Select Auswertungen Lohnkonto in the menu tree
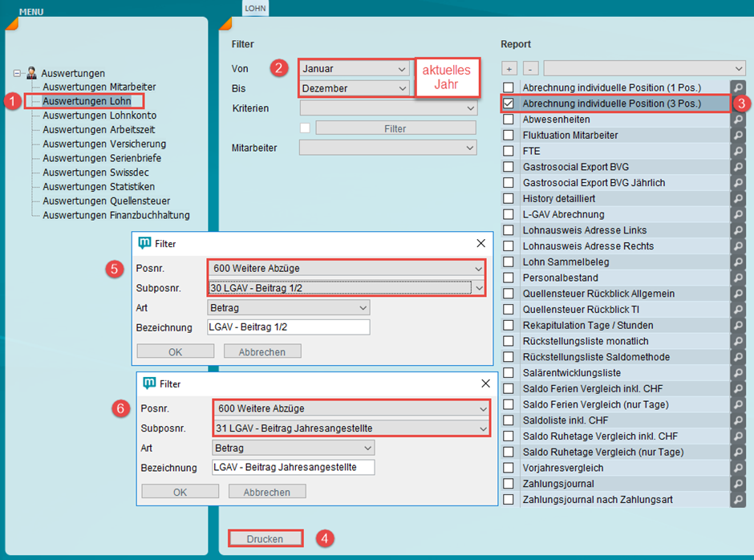This screenshot has width=754, height=560. (x=93, y=116)
